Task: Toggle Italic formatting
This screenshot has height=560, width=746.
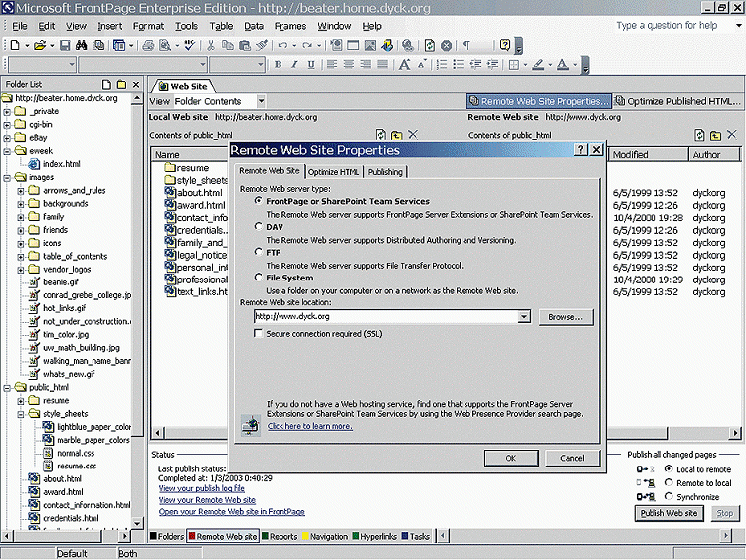Action: click(x=294, y=65)
